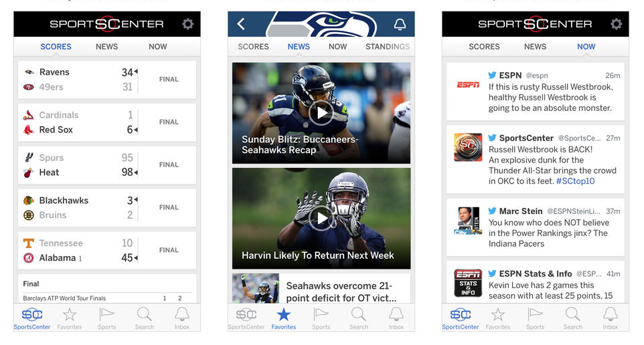Select the NEWS tab on the Scores screen
The width and height of the screenshot is (644, 345).
pyautogui.click(x=107, y=47)
